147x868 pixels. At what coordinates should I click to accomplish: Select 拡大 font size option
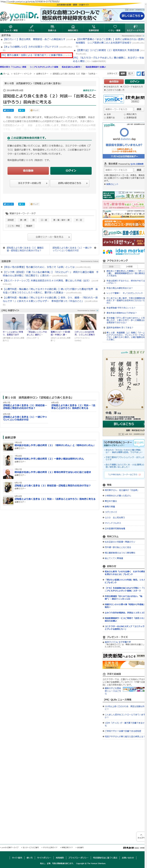pos(131,73)
